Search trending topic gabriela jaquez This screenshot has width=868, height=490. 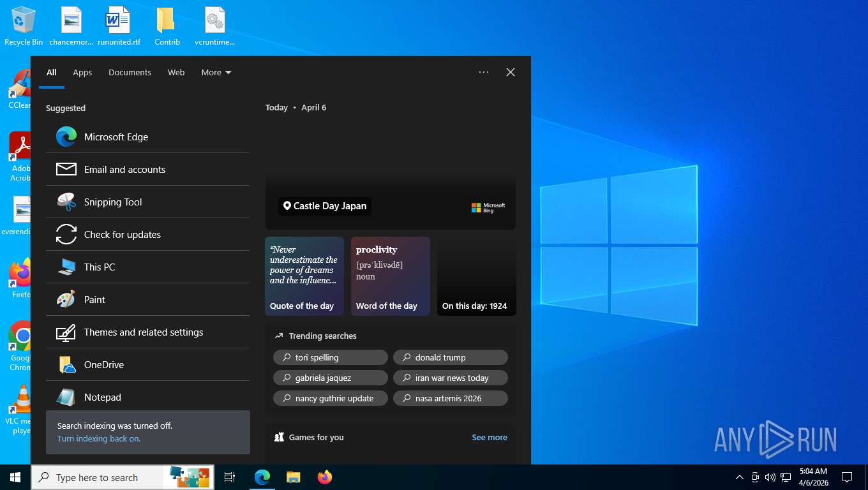pos(331,378)
